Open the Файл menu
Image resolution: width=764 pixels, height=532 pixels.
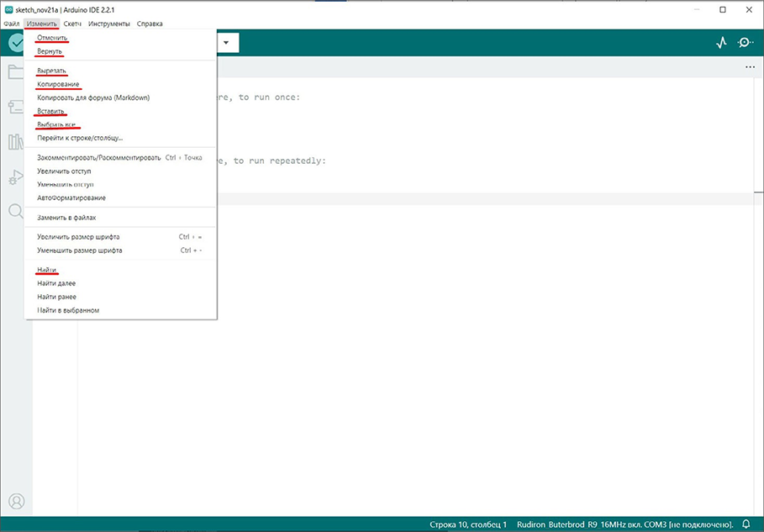[x=12, y=24]
